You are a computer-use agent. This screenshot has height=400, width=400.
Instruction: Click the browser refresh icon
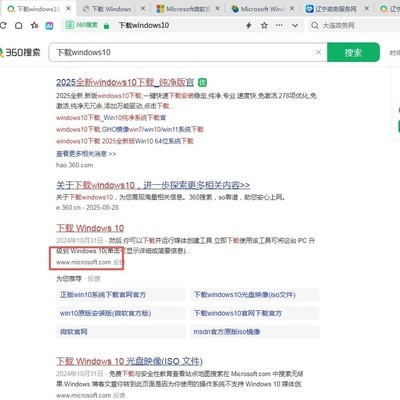(x=3, y=25)
